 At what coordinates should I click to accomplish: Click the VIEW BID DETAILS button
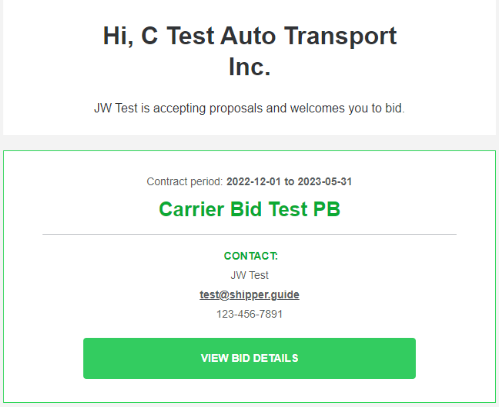[x=249, y=358]
